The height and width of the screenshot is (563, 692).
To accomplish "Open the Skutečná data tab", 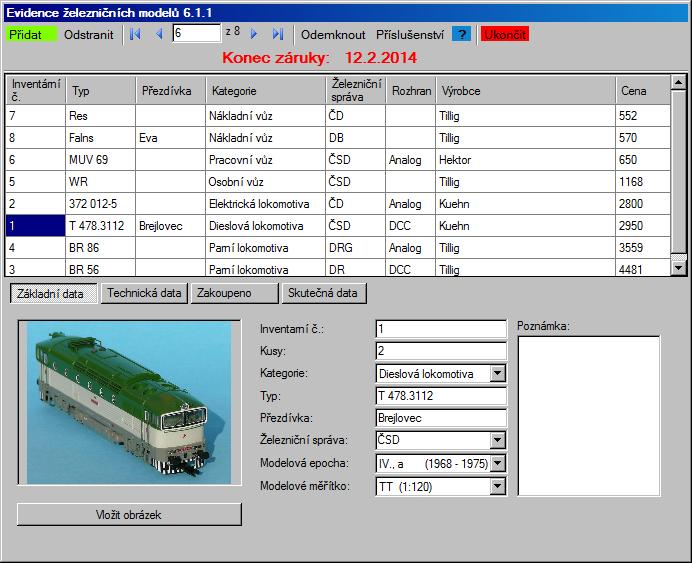I will (324, 293).
